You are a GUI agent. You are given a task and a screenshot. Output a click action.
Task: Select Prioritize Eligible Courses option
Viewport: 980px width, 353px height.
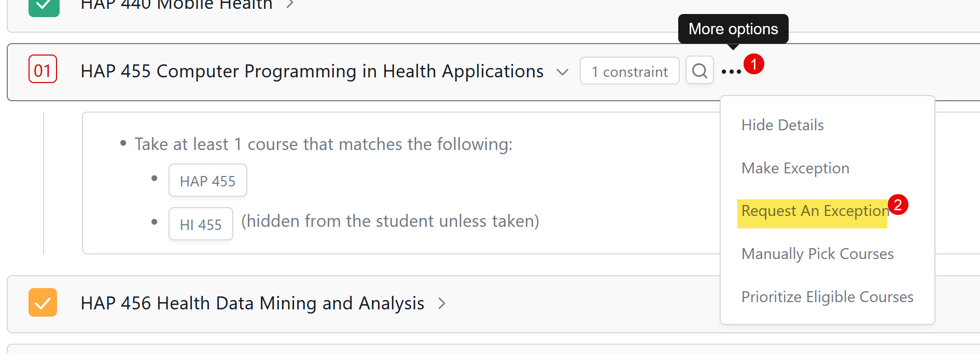click(827, 297)
